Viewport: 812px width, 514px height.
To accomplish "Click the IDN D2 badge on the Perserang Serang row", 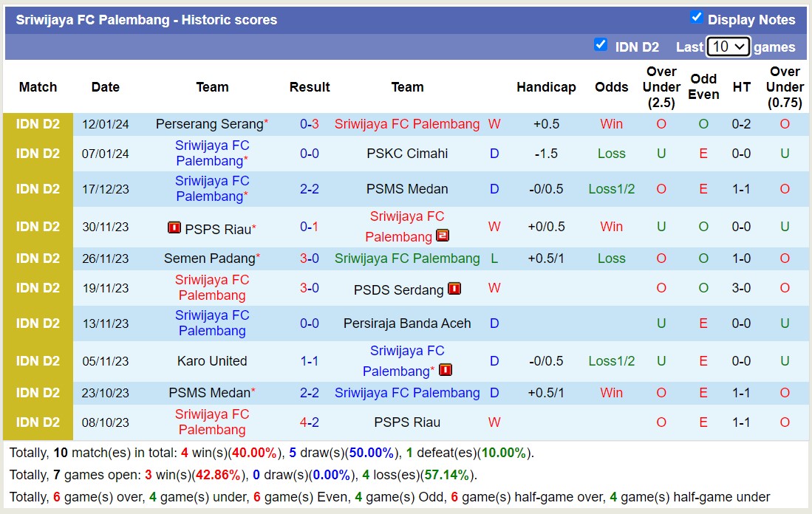I will pyautogui.click(x=38, y=124).
